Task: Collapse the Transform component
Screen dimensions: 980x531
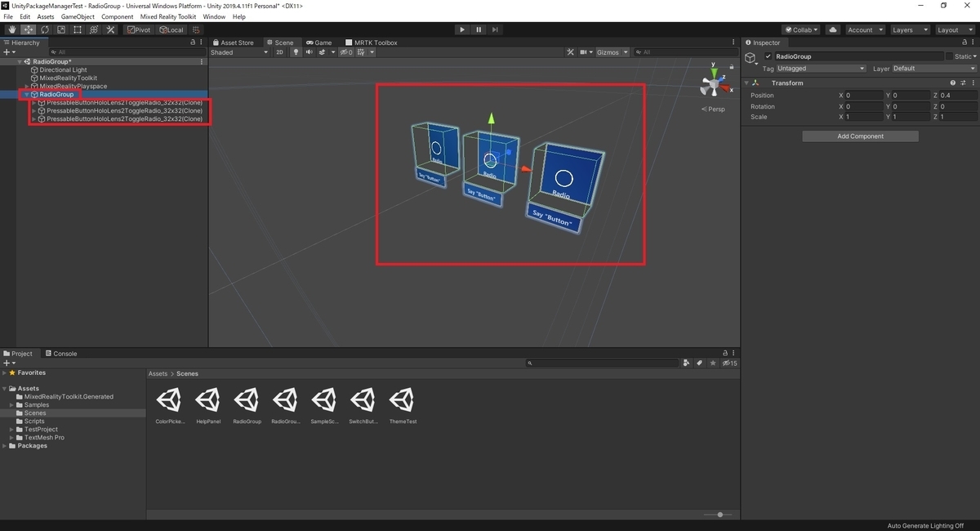Action: [x=747, y=83]
